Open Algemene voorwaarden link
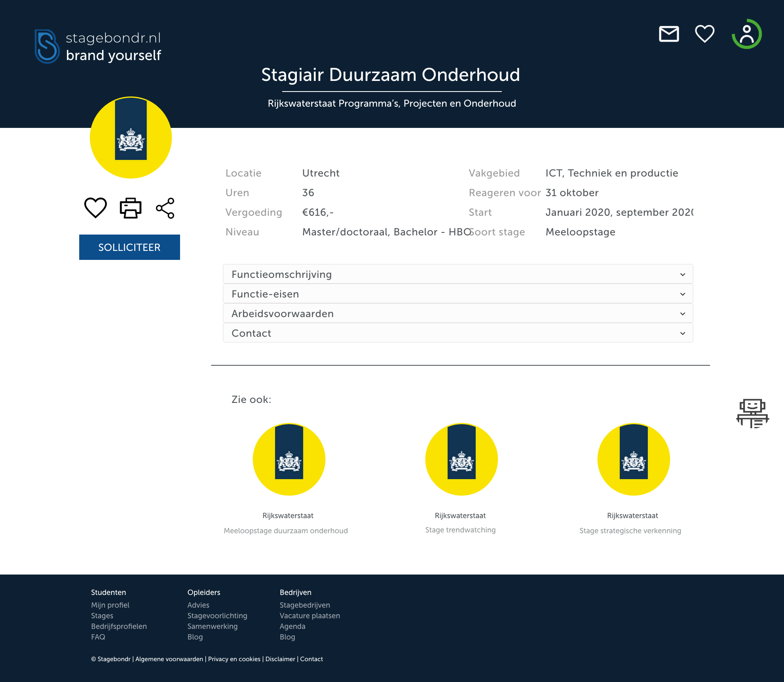 [169, 659]
